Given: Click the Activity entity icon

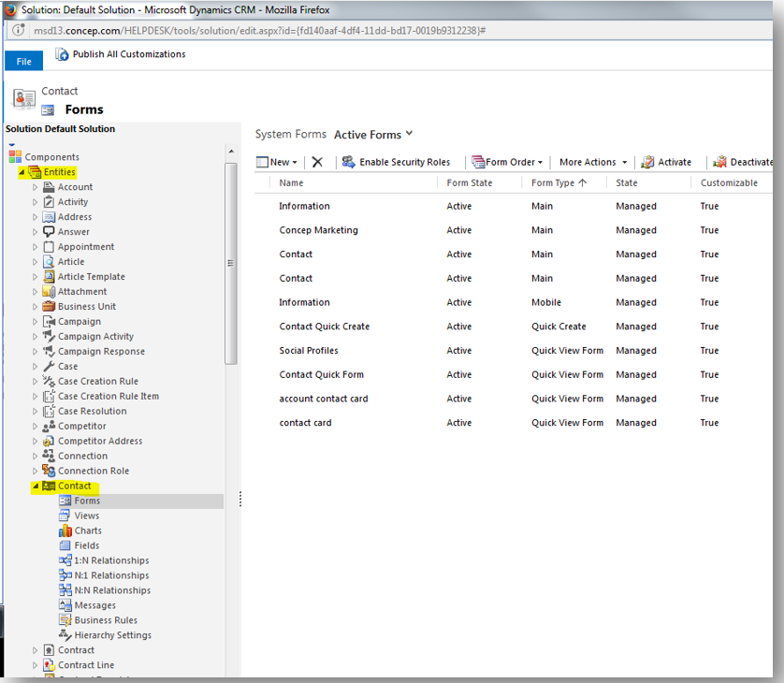Looking at the screenshot, I should tap(49, 202).
